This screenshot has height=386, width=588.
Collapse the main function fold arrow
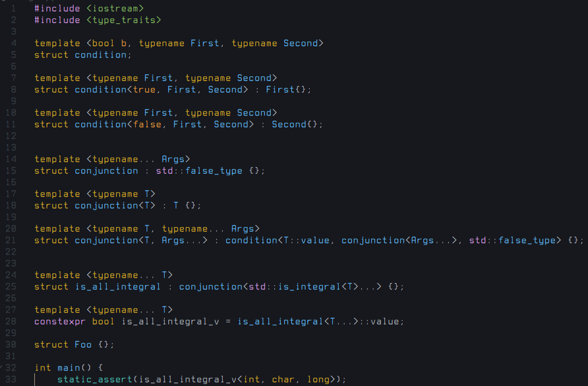(x=2, y=367)
